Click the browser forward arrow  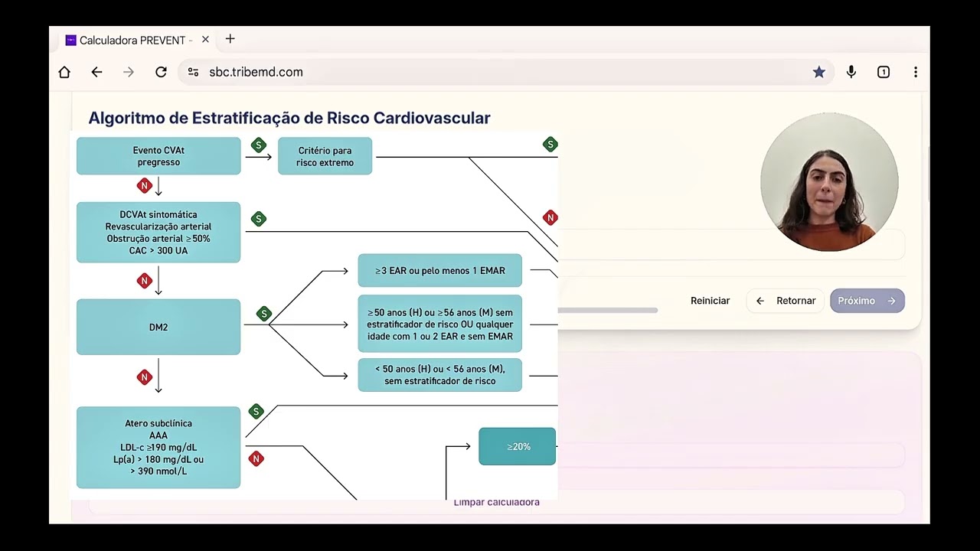(x=129, y=72)
